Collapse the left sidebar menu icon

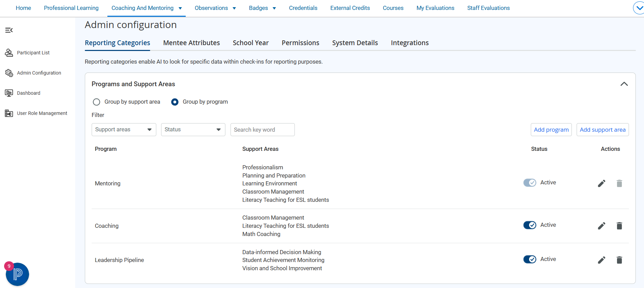[x=9, y=30]
